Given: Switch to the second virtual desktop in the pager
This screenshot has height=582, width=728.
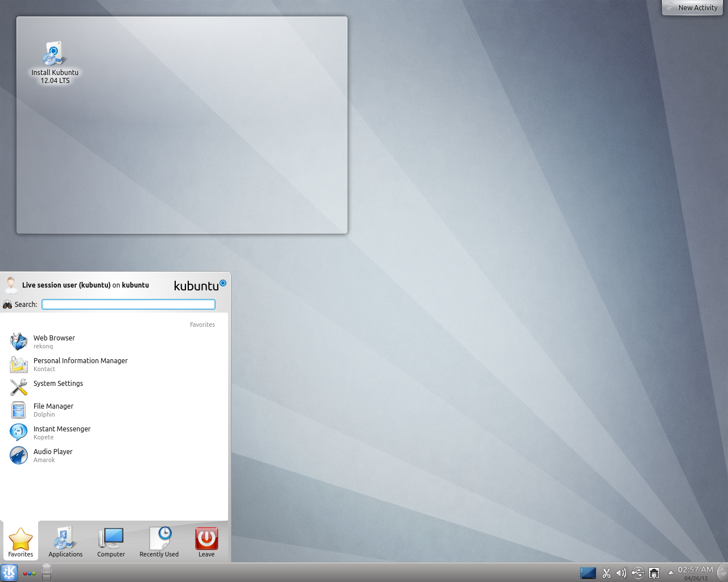Looking at the screenshot, I should (47, 577).
